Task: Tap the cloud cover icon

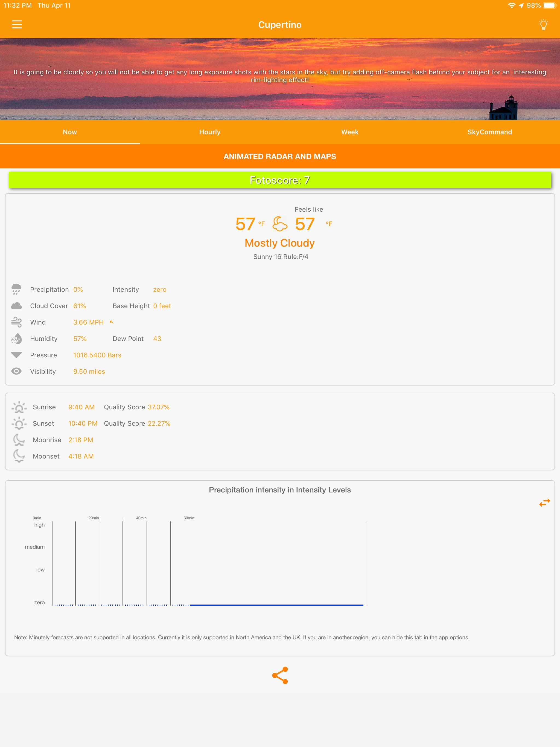Action: coord(16,306)
